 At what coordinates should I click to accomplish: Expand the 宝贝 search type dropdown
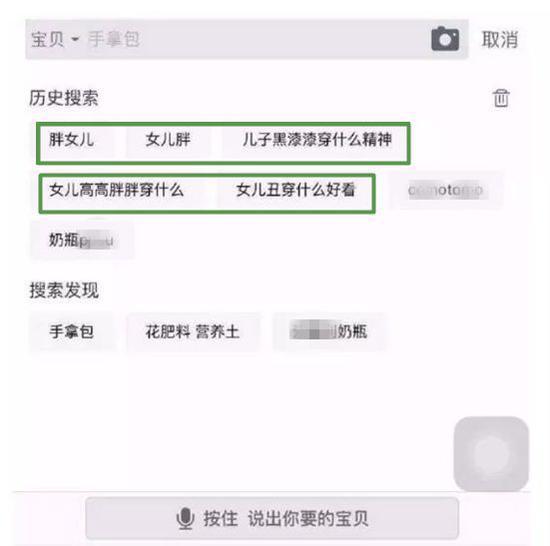[x=55, y=39]
